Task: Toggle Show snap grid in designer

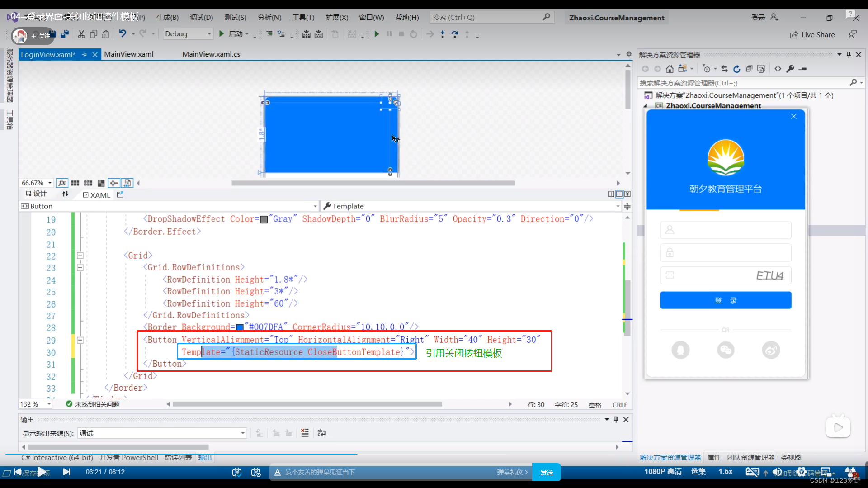Action: (75, 183)
